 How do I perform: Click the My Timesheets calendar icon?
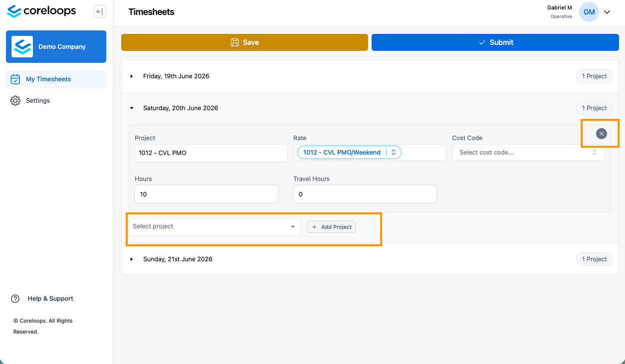point(15,79)
